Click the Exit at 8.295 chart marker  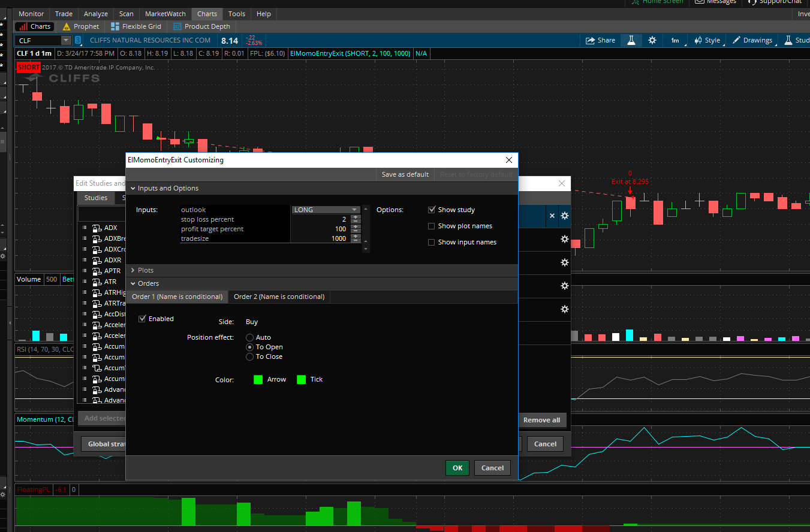[x=630, y=182]
